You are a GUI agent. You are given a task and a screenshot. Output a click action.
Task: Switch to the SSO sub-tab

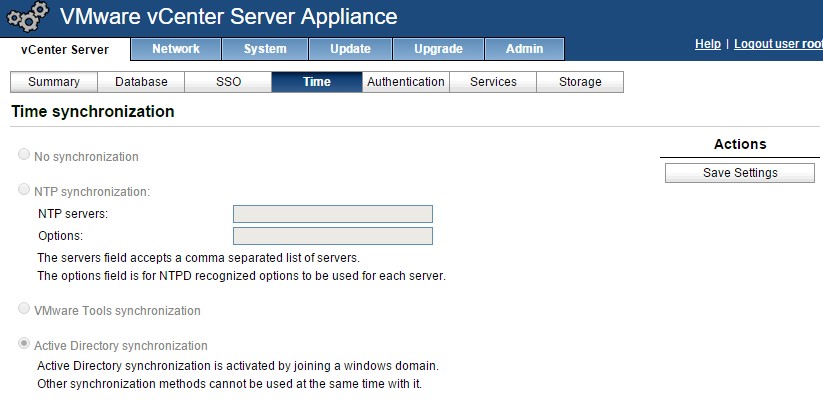(x=228, y=82)
